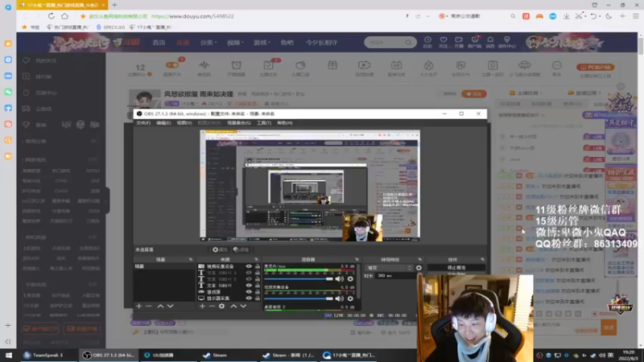The height and width of the screenshot is (362, 644).
Task: Open source properties gear in sources toolbar
Action: click(x=222, y=306)
